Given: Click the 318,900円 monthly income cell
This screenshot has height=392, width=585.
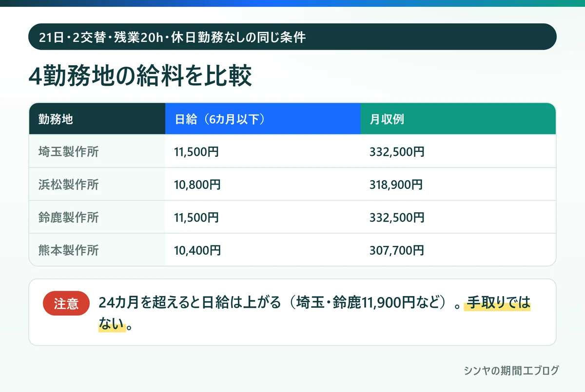Looking at the screenshot, I should pyautogui.click(x=396, y=185).
